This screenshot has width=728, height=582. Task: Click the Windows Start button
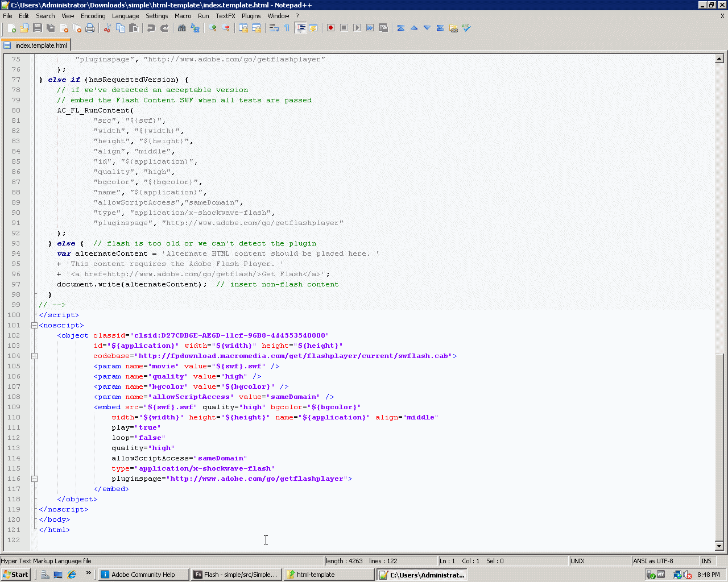[16, 575]
